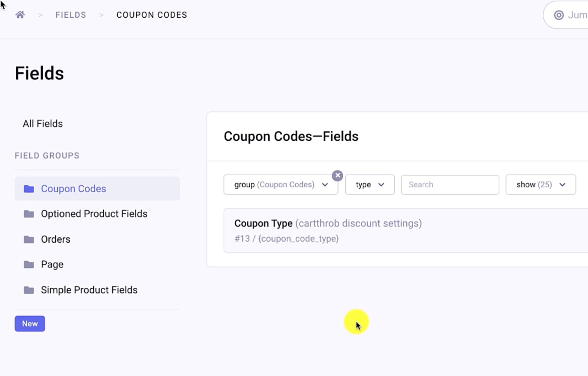
Task: Open the group (Coupon Codes) filter dropdown
Action: click(281, 185)
